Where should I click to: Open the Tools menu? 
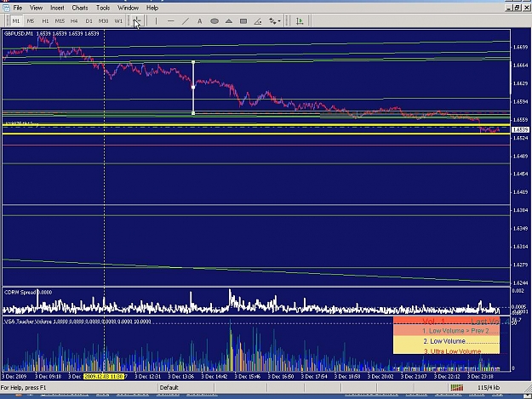pyautogui.click(x=103, y=8)
